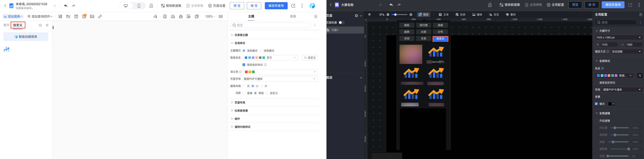Select the 趋势 chart category
Screen dimensions: 644x159
407,32
